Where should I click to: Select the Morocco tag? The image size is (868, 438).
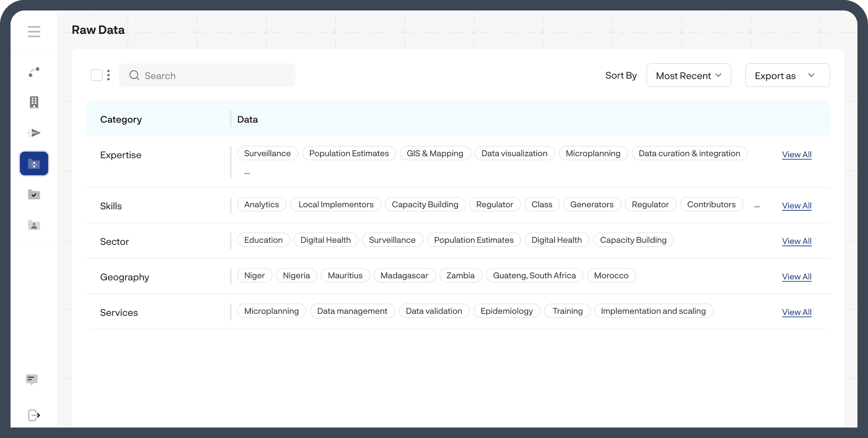click(611, 276)
